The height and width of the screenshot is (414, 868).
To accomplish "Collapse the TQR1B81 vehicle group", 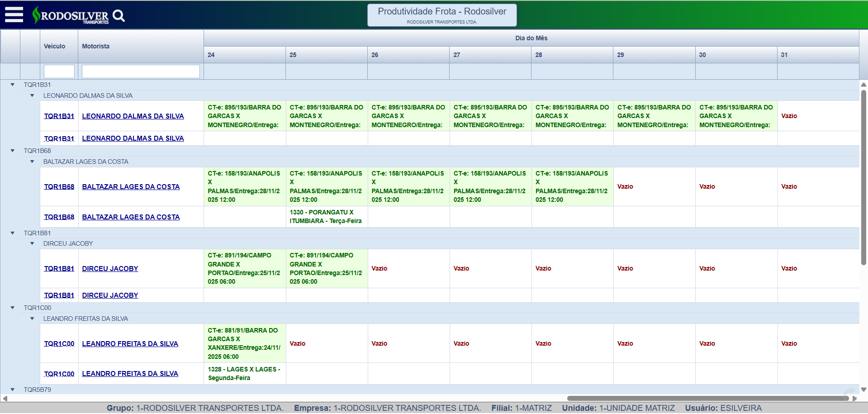I will click(x=13, y=233).
